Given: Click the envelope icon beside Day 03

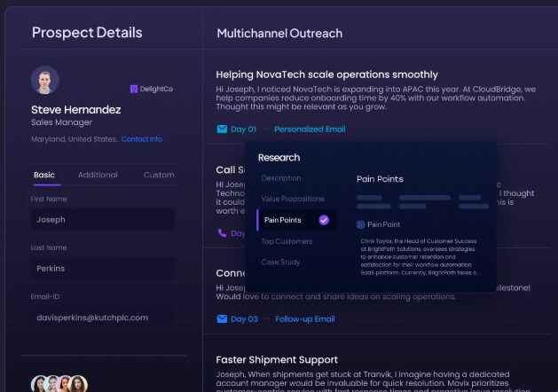Looking at the screenshot, I should point(222,318).
